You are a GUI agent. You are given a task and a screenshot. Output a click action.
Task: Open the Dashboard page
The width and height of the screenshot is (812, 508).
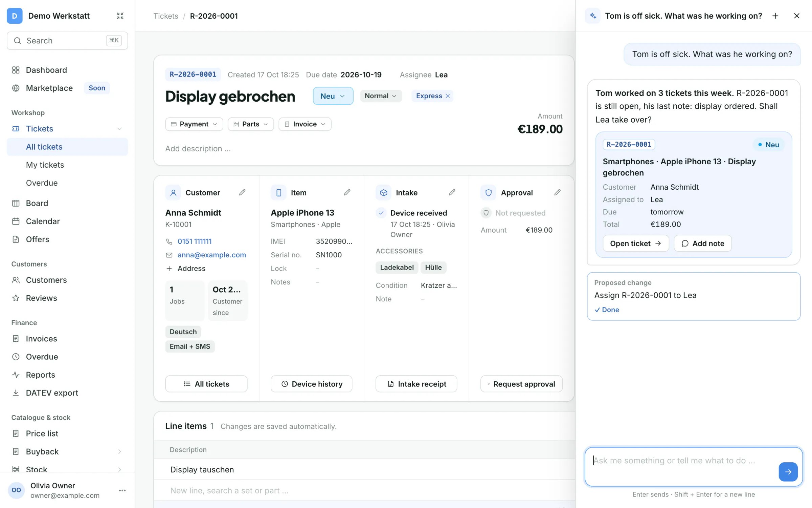(x=67, y=70)
